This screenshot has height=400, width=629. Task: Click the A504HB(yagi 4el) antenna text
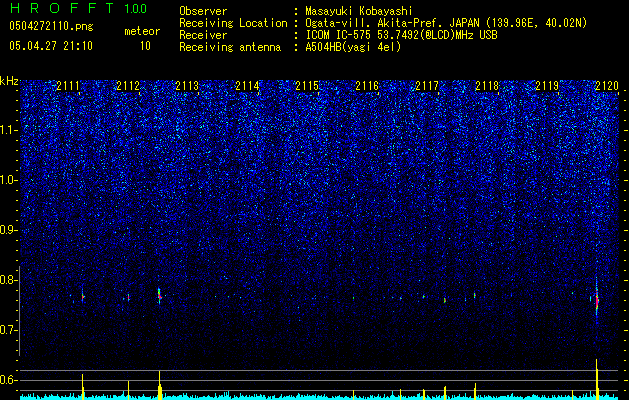tap(353, 47)
